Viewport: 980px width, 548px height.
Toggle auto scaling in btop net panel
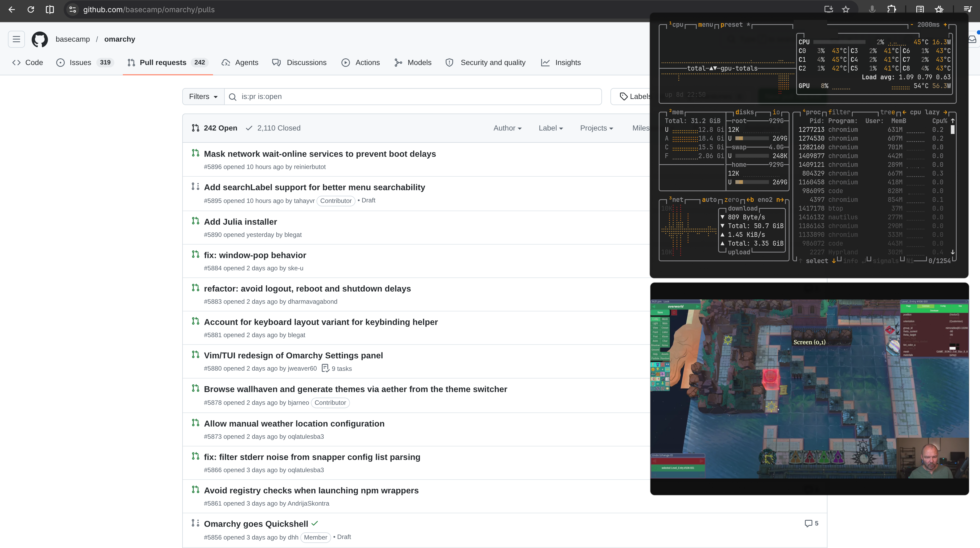[709, 200]
